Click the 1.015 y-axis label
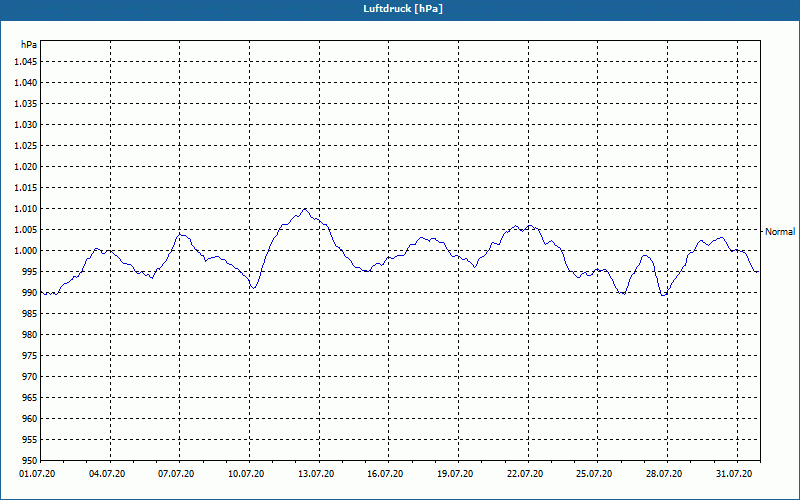The width and height of the screenshot is (800, 500). click(x=26, y=188)
